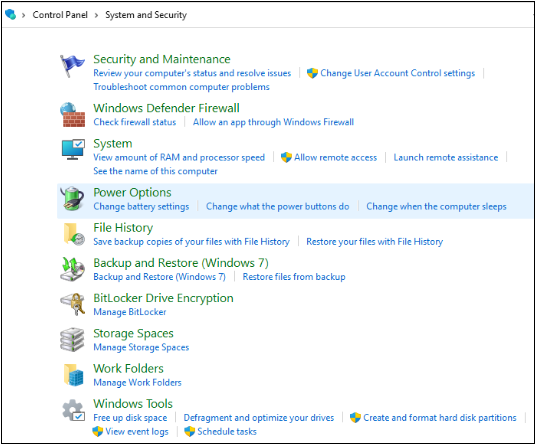The height and width of the screenshot is (445, 536).
Task: Open Free up disk space link
Action: 130,418
